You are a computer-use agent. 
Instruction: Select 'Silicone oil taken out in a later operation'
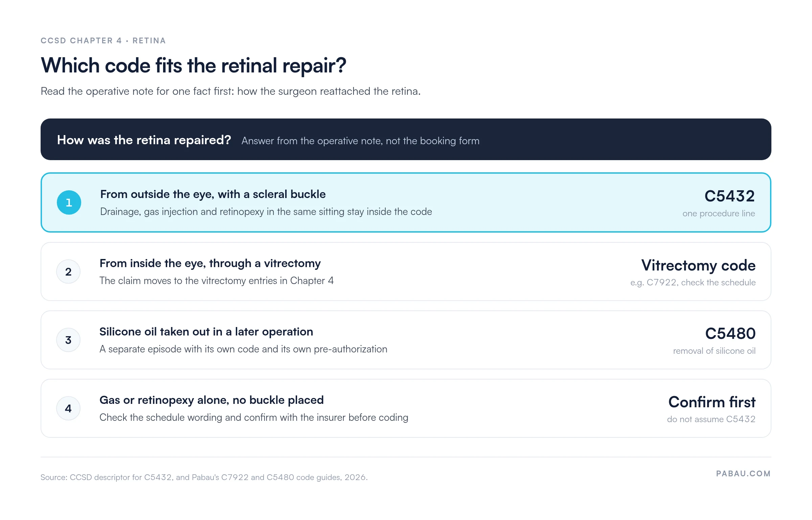[x=206, y=332]
